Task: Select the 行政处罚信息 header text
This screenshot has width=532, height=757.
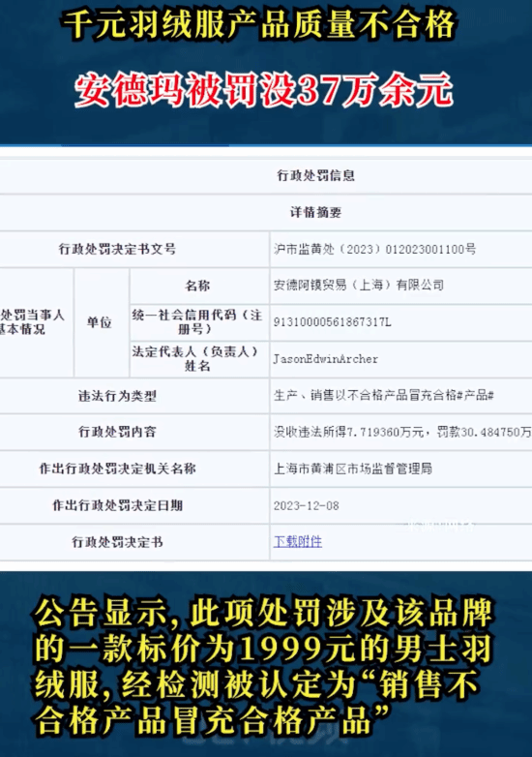Action: (x=316, y=175)
